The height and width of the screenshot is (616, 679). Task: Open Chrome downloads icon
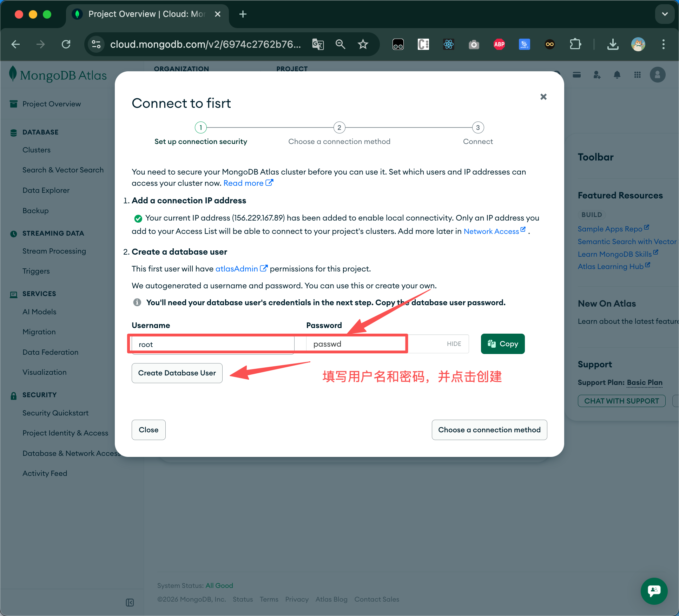click(x=613, y=44)
